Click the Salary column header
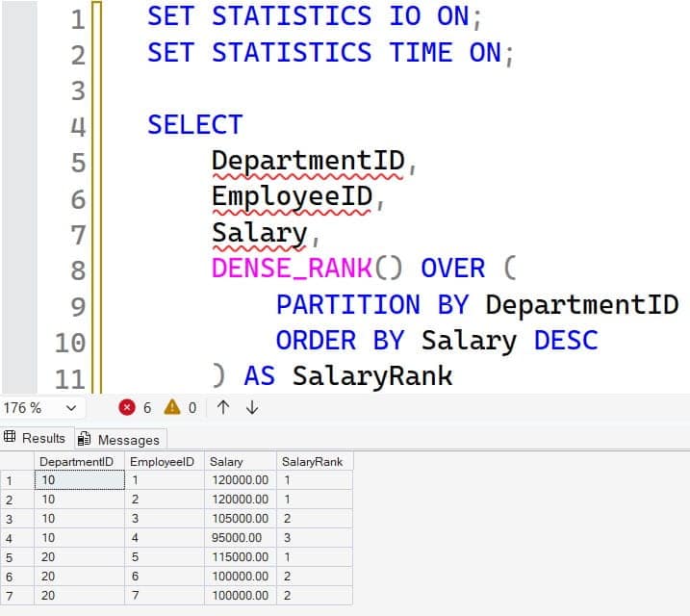 click(241, 462)
